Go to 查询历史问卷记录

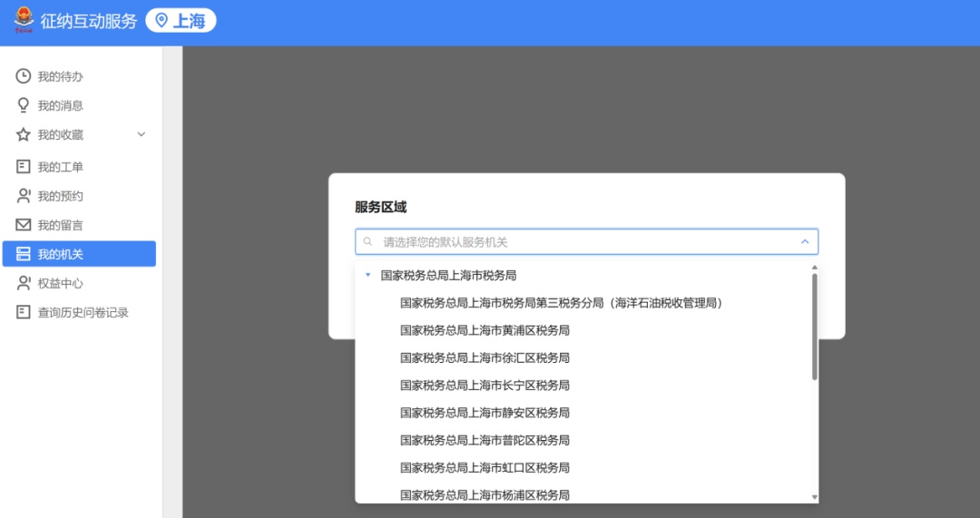[x=83, y=312]
